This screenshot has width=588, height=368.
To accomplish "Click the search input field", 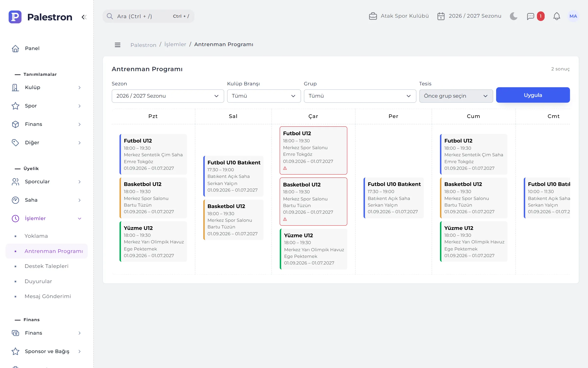I will [x=148, y=16].
